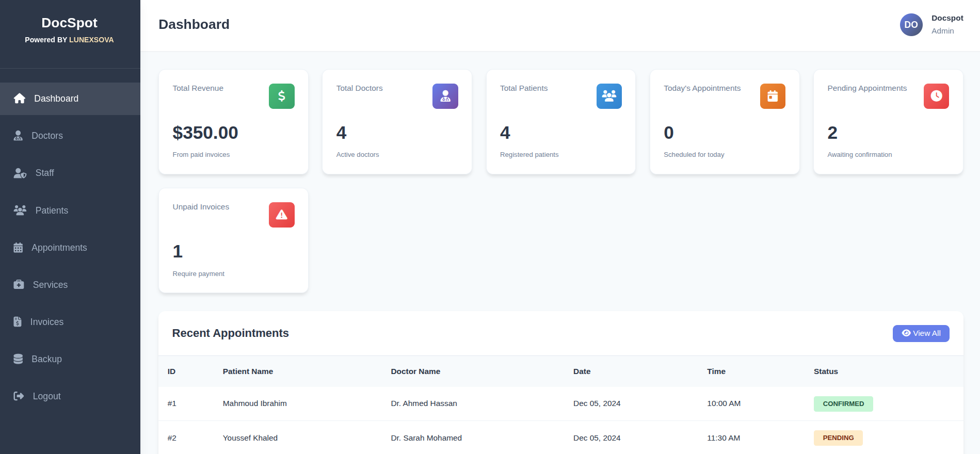This screenshot has height=454, width=980.
Task: Click the 11:30 AM time cell
Action: pyautogui.click(x=724, y=438)
